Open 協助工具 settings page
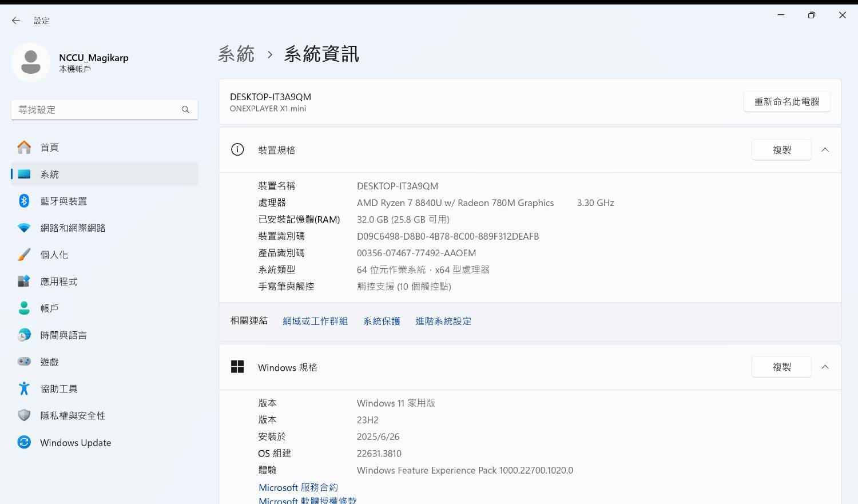858x504 pixels. (105, 388)
